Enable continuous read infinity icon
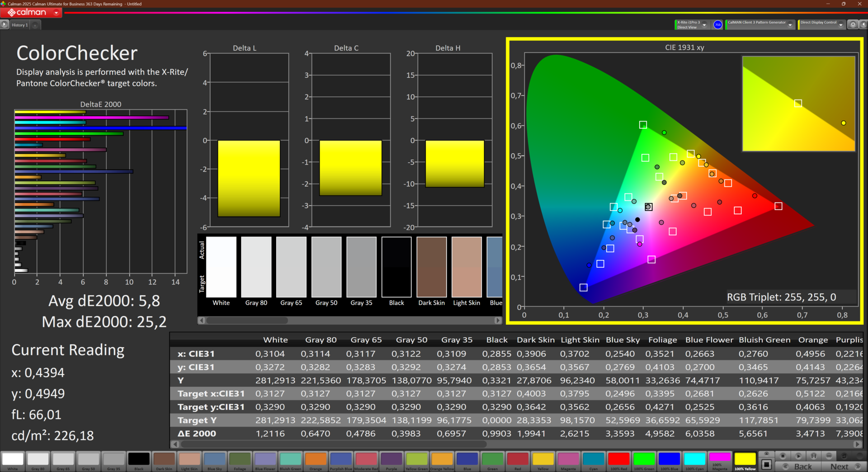Image resolution: width=868 pixels, height=472 pixels. [829, 456]
